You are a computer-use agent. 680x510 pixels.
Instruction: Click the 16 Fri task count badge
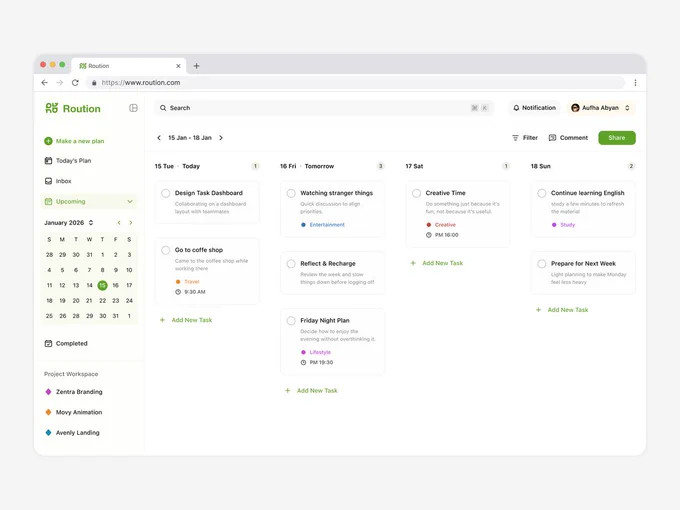380,166
